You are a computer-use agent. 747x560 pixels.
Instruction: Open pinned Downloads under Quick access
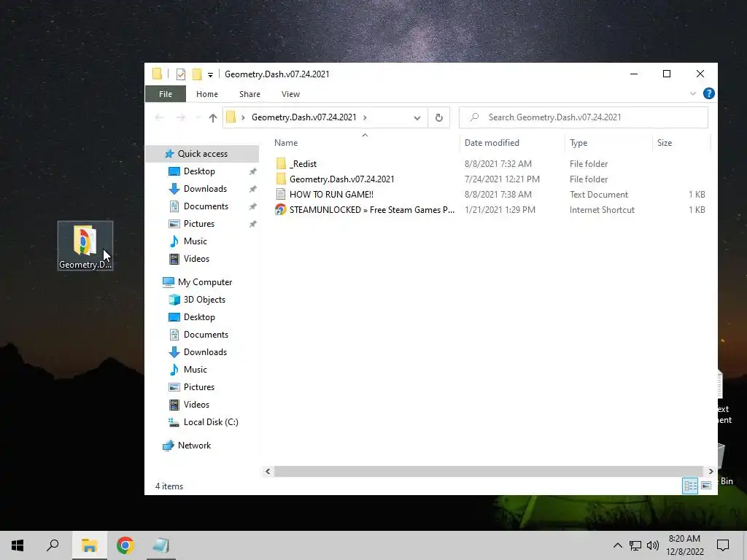pyautogui.click(x=205, y=189)
